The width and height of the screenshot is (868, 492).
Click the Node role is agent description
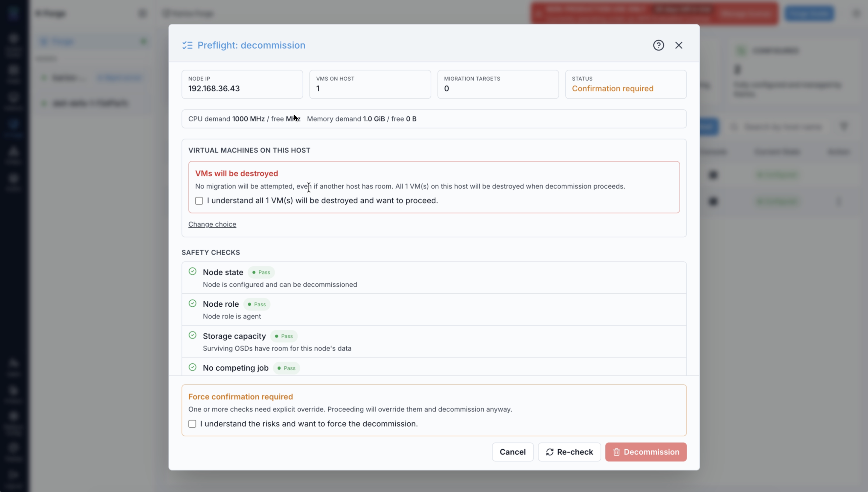click(232, 316)
